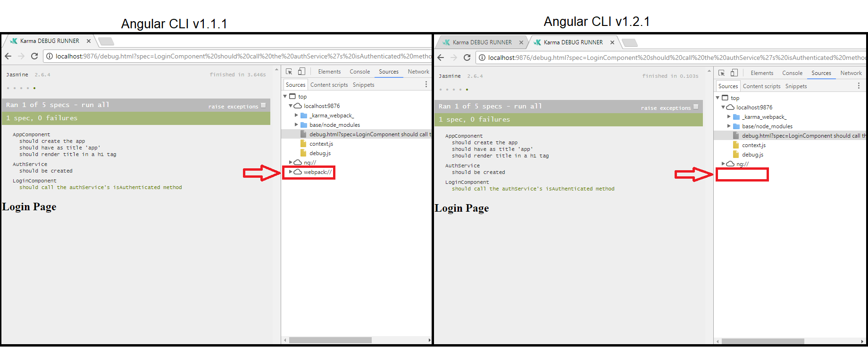Expand the _karma_webpack_ folder in right Sources tree

(x=729, y=116)
